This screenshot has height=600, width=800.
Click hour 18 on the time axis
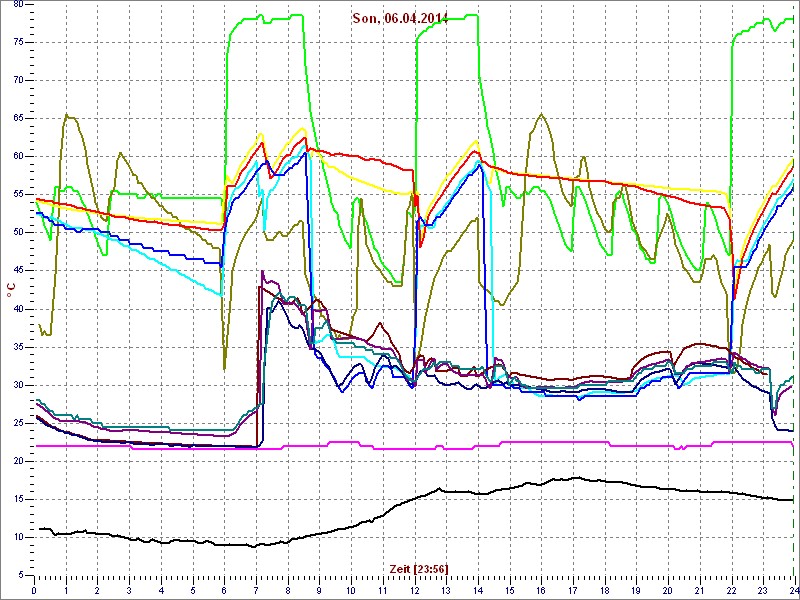click(604, 588)
